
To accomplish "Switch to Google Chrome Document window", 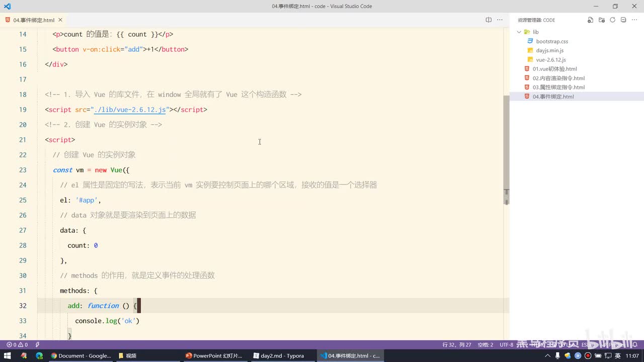I will 80,355.
